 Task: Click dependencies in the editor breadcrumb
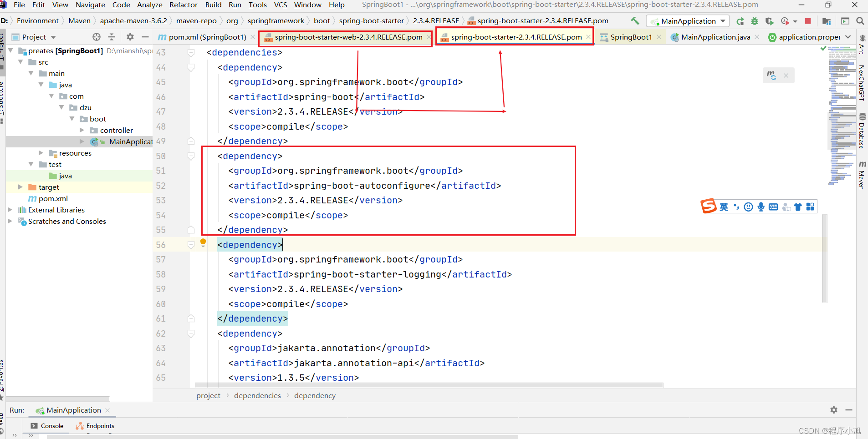point(257,396)
